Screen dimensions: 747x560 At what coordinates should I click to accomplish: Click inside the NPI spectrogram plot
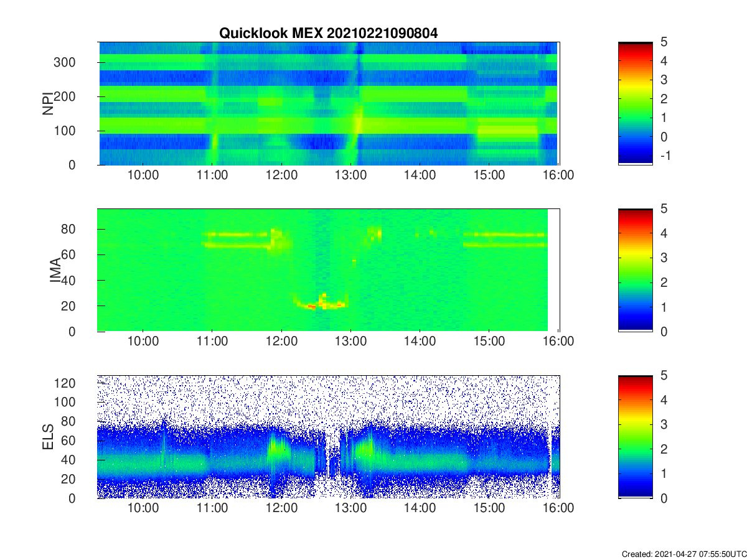329,103
